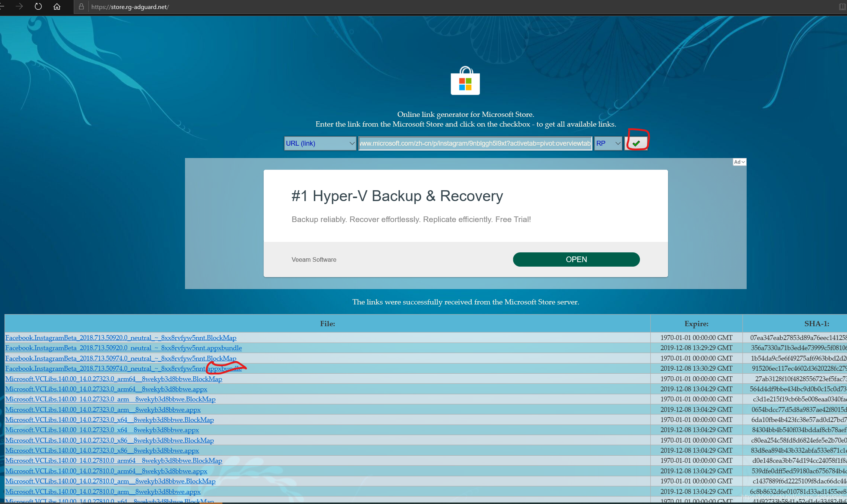Click the browser home icon

click(x=57, y=7)
